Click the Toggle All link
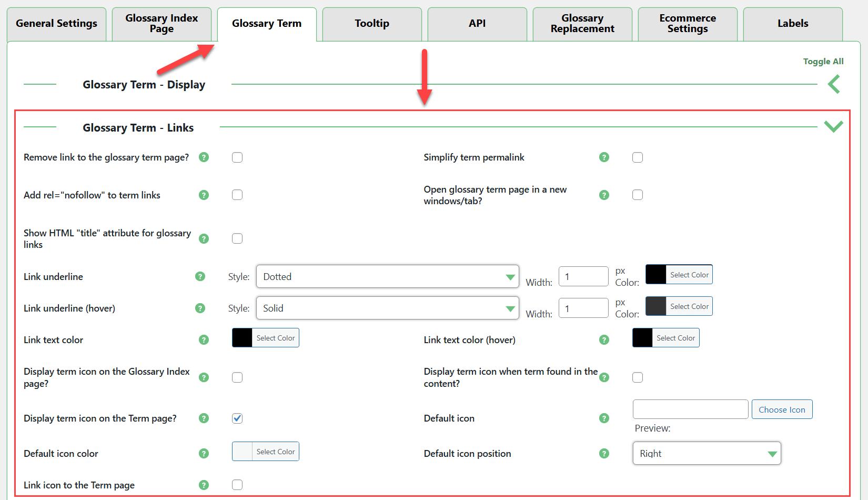Image resolution: width=868 pixels, height=500 pixels. [823, 62]
